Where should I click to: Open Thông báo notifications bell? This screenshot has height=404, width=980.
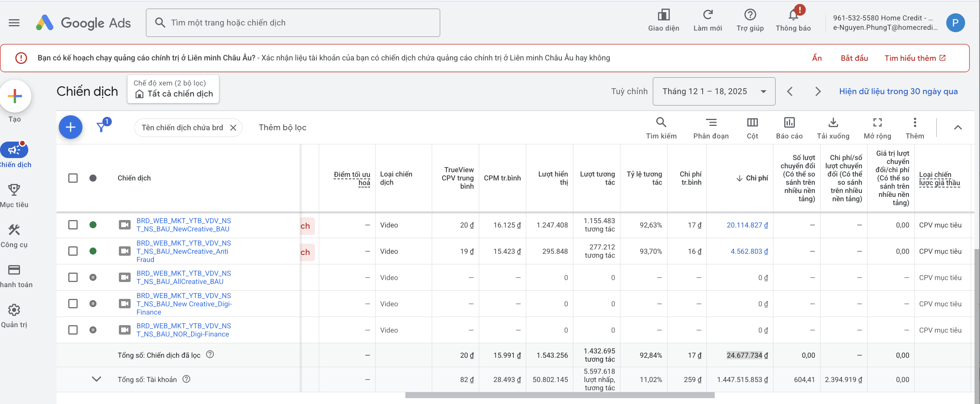[x=793, y=15]
